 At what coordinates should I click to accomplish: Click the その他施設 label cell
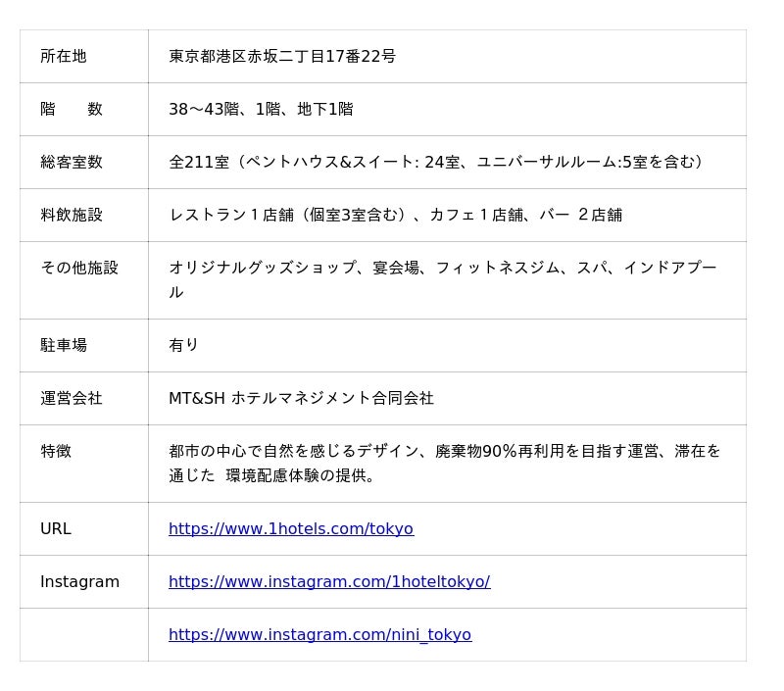point(79,269)
